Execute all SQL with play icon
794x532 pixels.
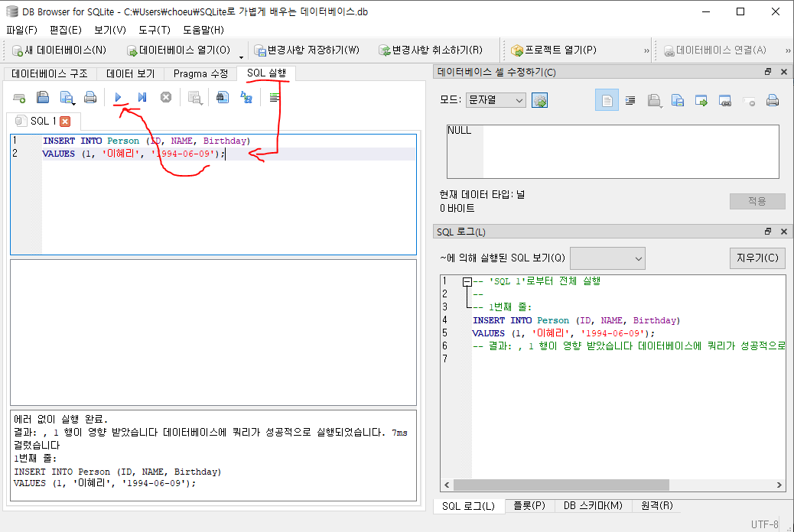coord(118,97)
